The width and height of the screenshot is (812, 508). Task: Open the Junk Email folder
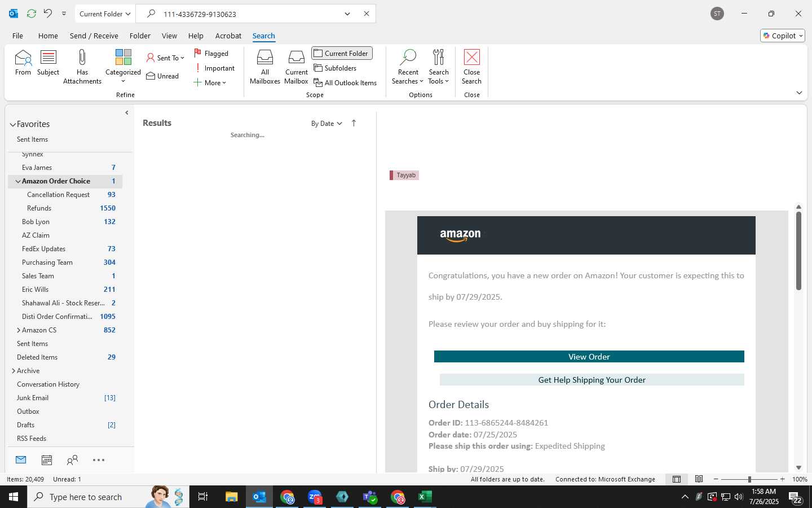click(65, 398)
